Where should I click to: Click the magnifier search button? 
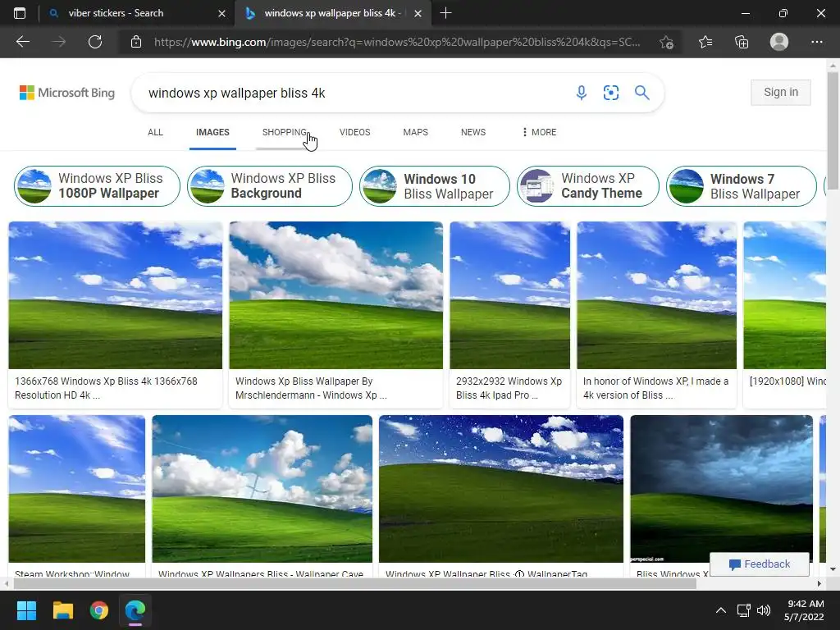[641, 93]
